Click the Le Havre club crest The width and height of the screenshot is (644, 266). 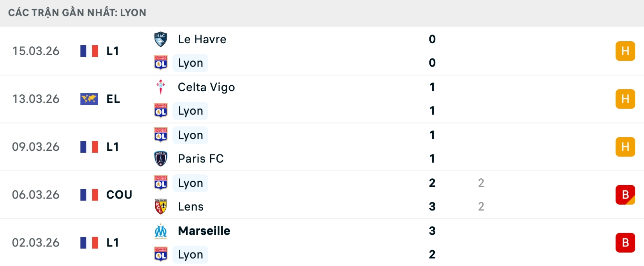[x=161, y=39]
